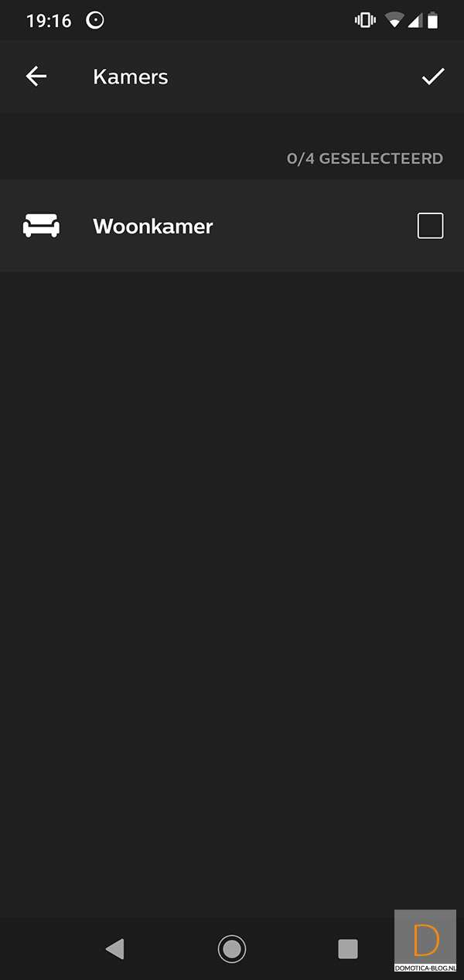Tap the Kamers screen title
Image resolution: width=464 pixels, height=980 pixels.
pyautogui.click(x=131, y=77)
